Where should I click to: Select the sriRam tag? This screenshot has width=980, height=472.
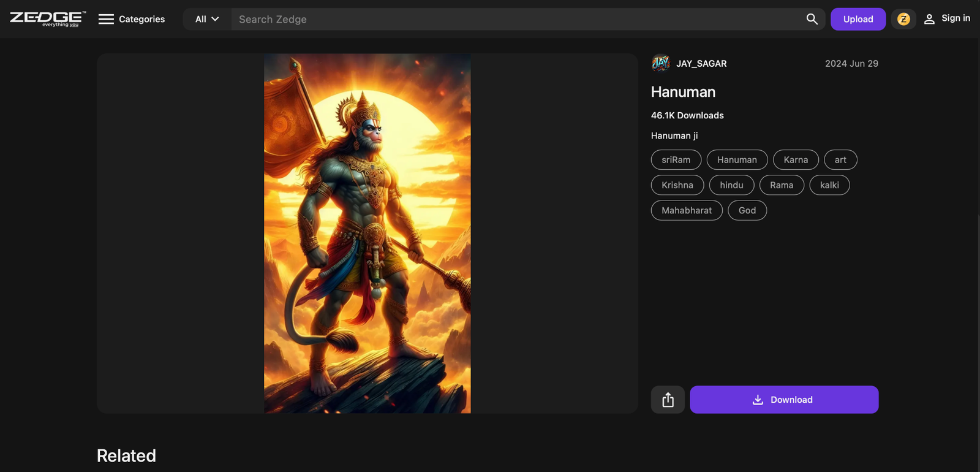[x=676, y=160]
